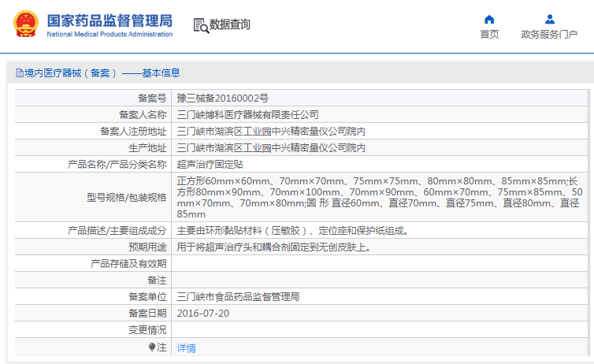594x364 pixels.
Task: Click the 主要由环形黏贴材料 description text
Action: pyautogui.click(x=294, y=231)
